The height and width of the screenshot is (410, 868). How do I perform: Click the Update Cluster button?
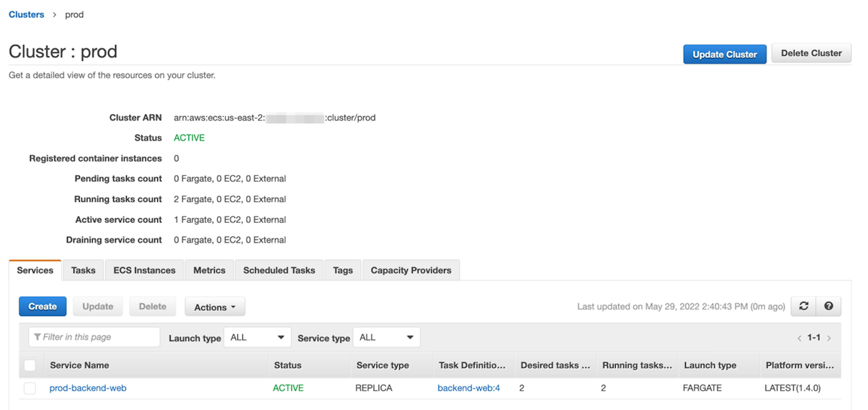(725, 54)
